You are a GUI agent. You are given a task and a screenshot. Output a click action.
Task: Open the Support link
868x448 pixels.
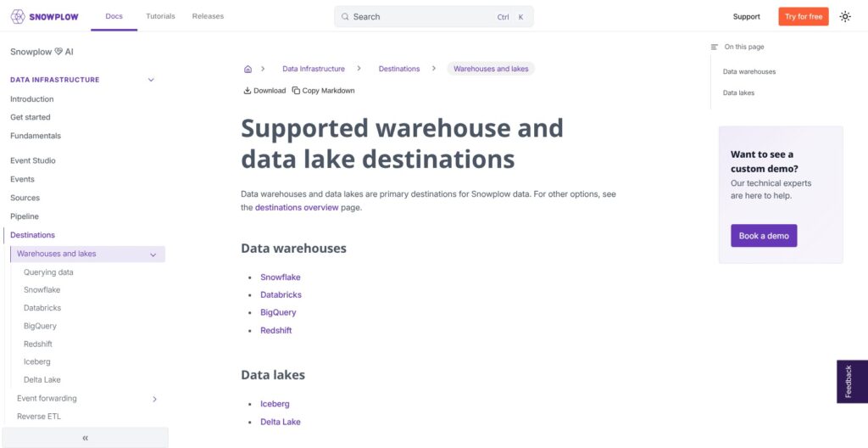click(x=746, y=17)
